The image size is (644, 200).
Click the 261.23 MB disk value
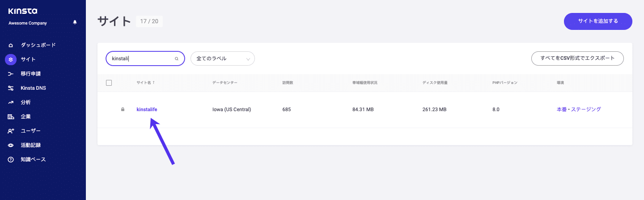434,109
